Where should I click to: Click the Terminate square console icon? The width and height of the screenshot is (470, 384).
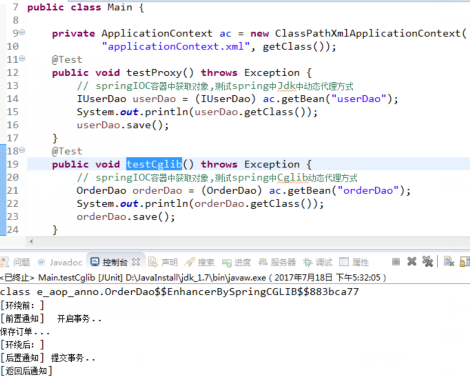pyautogui.click(x=396, y=262)
